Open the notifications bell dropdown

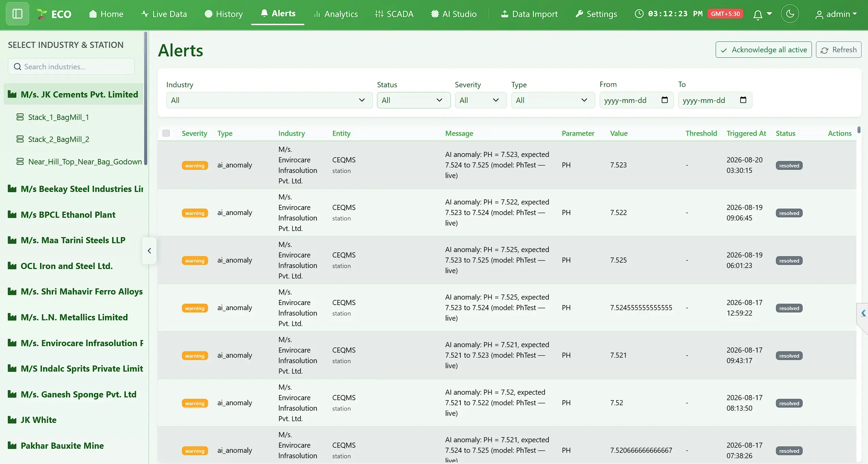point(762,14)
